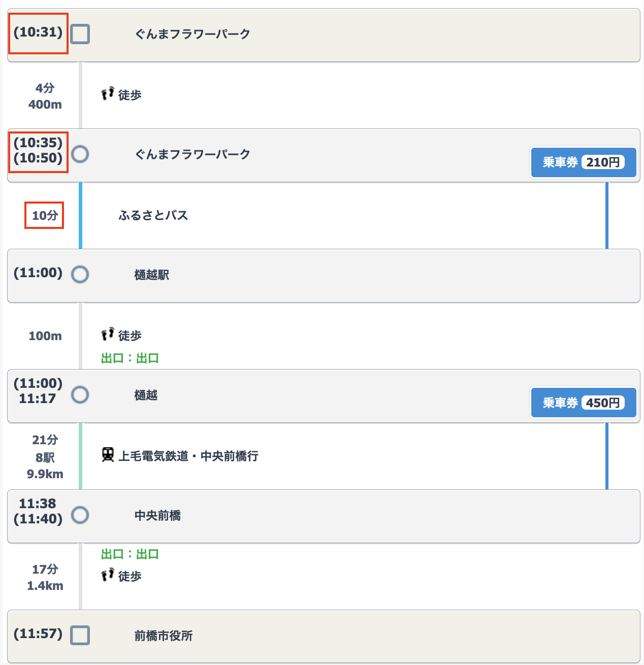This screenshot has height=665, width=644.
Task: Click the circle marker at the 10:35 bus stop
Action: [x=80, y=154]
